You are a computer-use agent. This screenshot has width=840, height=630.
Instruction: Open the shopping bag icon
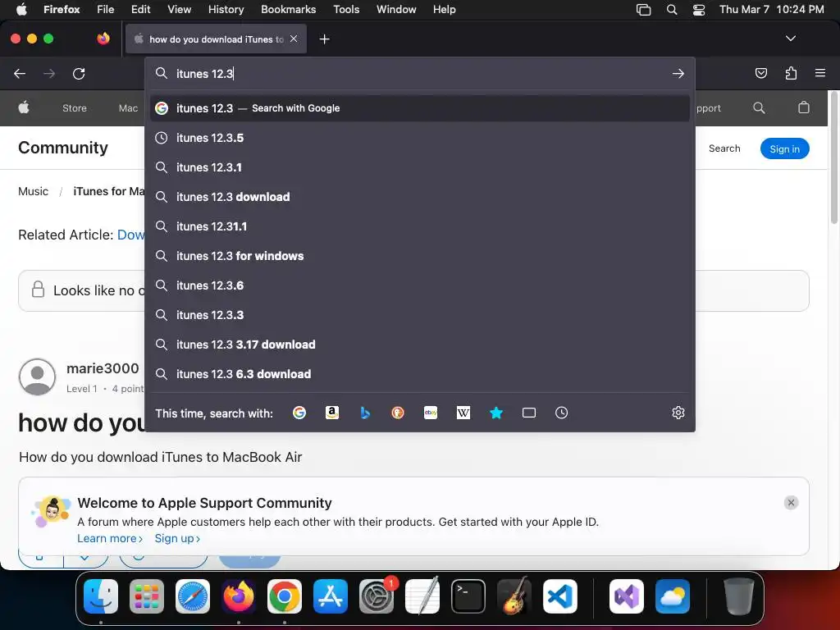(804, 107)
